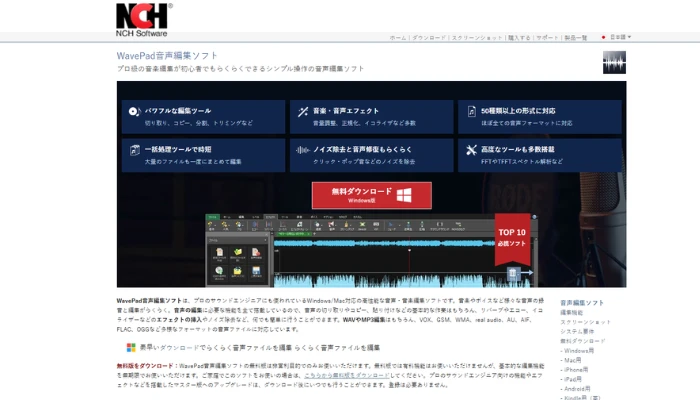Select the 一括処理ツールで時短 card title

(178, 150)
